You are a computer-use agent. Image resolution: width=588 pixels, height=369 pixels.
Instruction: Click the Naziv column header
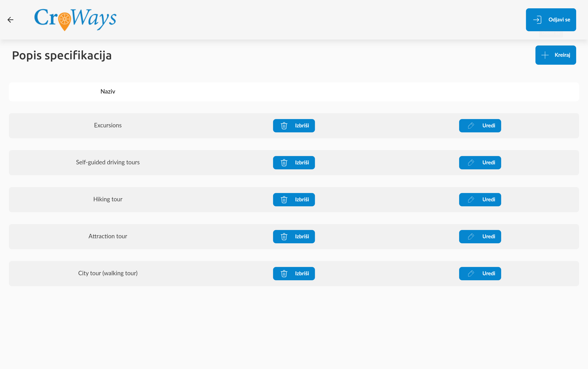click(108, 92)
